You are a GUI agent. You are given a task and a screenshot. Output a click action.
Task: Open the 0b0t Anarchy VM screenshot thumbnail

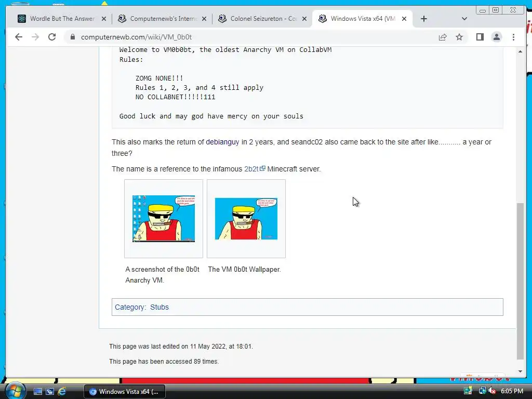[x=164, y=219]
